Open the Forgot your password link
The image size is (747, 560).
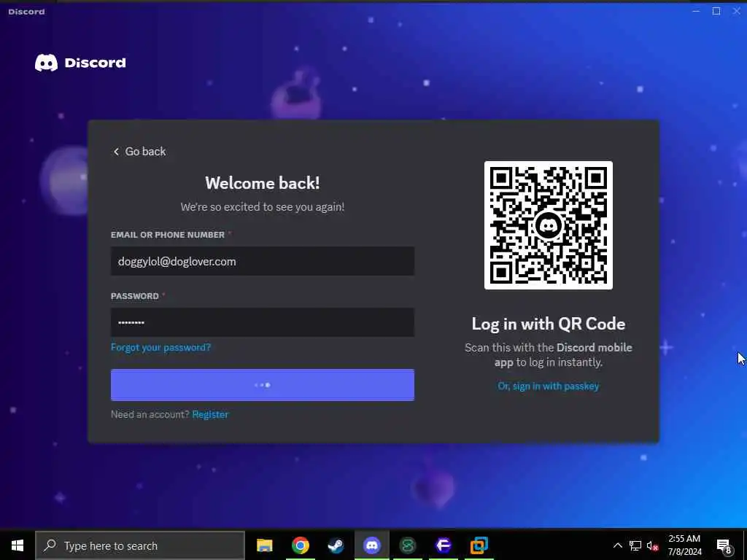tap(160, 347)
